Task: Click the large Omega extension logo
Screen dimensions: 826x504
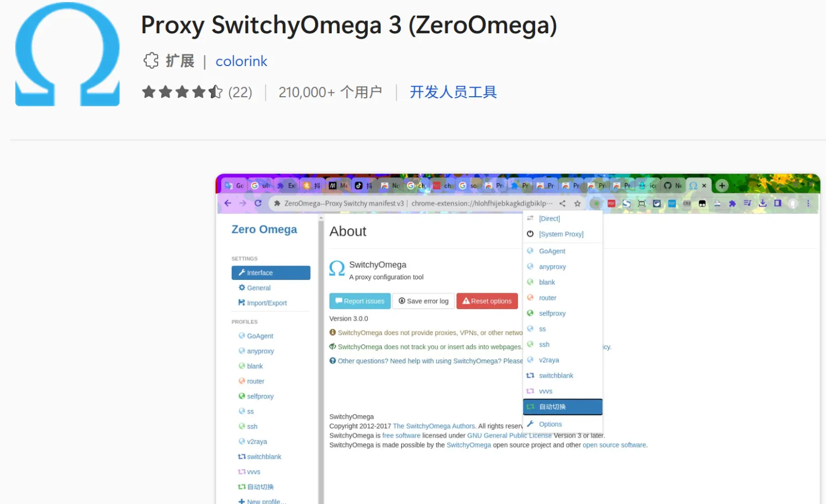Action: pos(67,54)
